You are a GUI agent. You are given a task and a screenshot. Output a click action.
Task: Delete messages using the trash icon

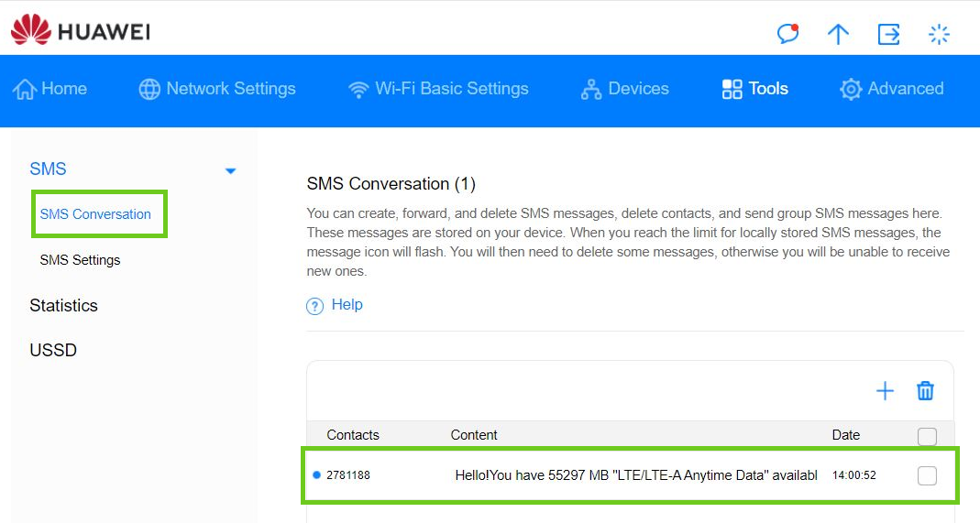coord(926,391)
